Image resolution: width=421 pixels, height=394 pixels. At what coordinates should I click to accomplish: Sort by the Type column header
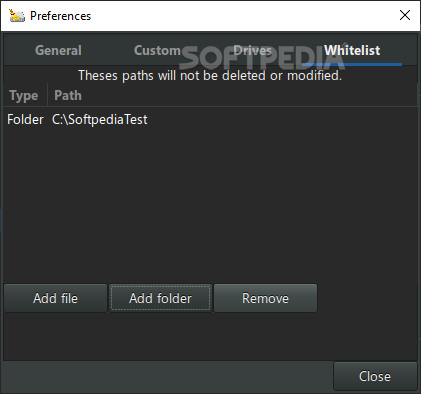(x=26, y=95)
